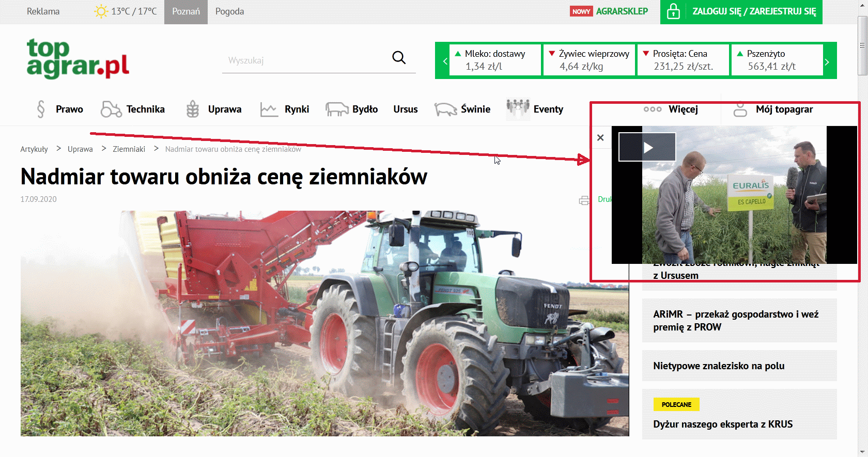Click the paragraph icon next to Prawo
This screenshot has height=457, width=868.
(x=41, y=109)
